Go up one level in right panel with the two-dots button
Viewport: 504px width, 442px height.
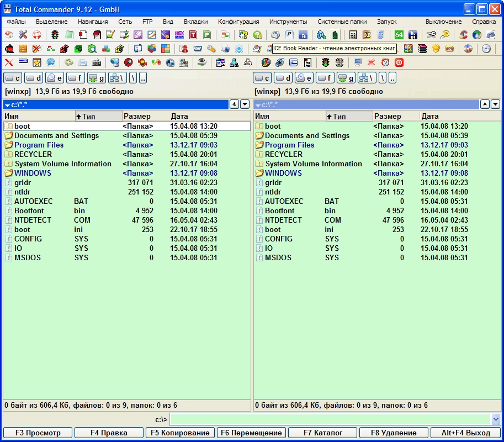pos(392,78)
